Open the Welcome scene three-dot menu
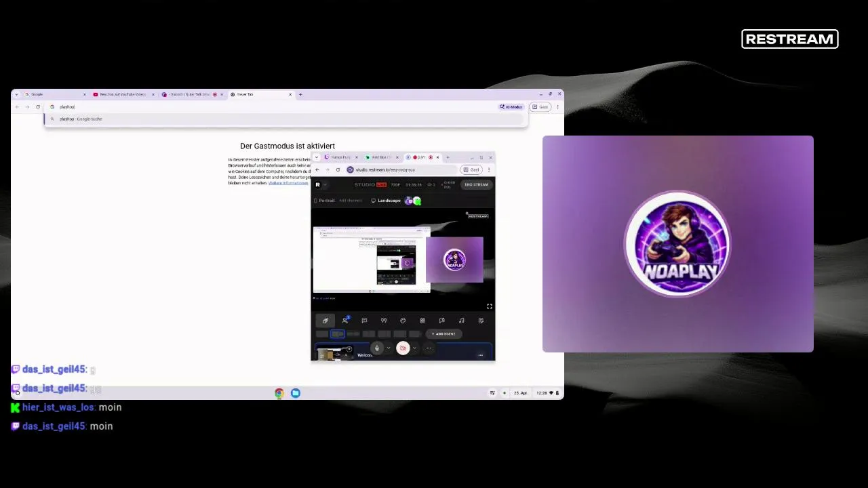The image size is (868, 488). (x=481, y=355)
